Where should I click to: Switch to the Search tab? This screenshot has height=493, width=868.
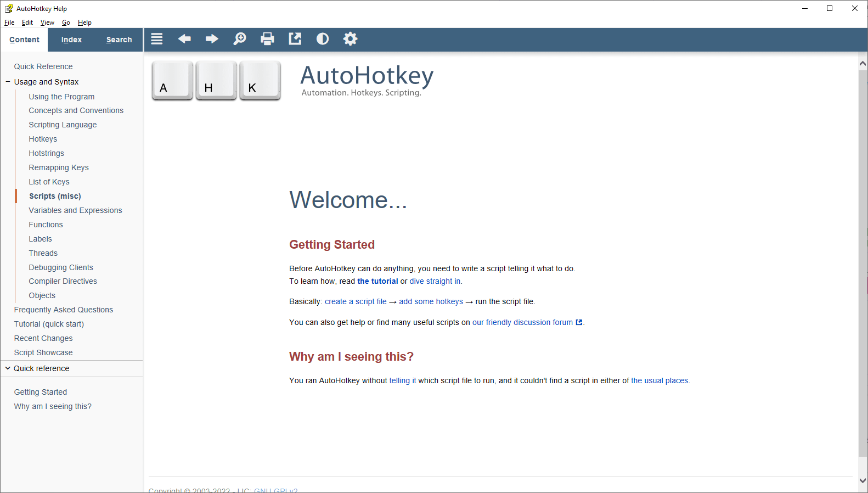(x=119, y=40)
